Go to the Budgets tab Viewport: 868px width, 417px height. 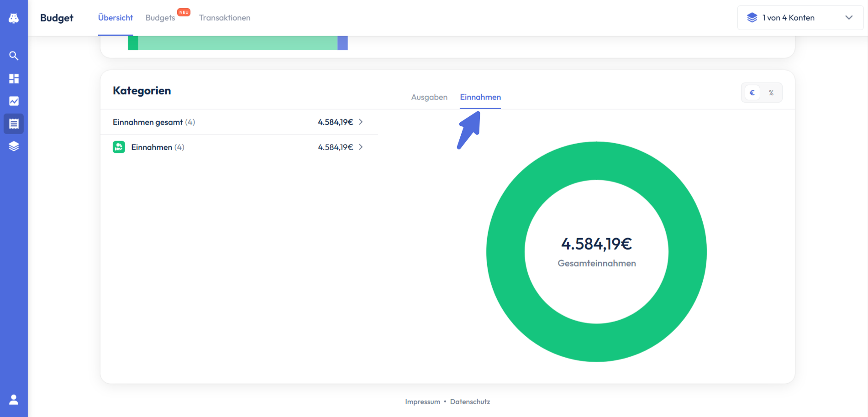pyautogui.click(x=160, y=18)
